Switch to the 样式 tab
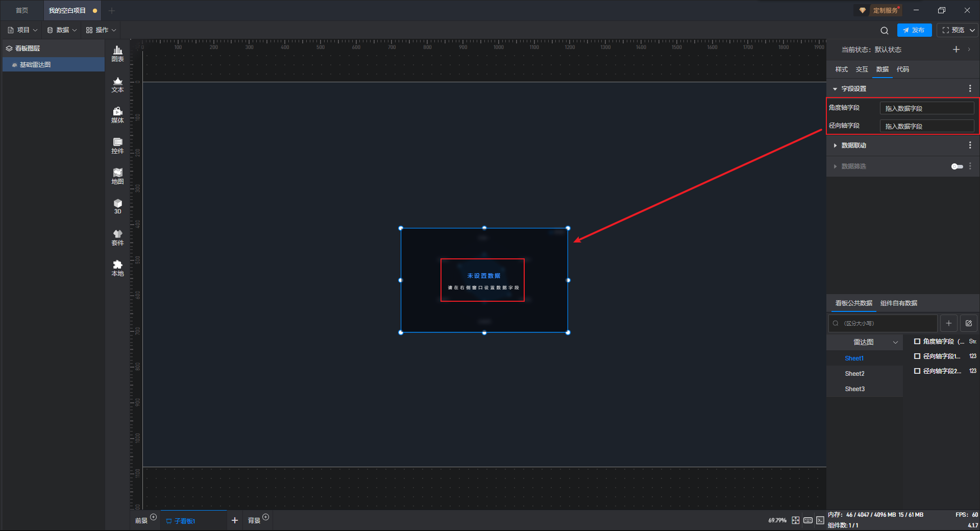 click(842, 69)
